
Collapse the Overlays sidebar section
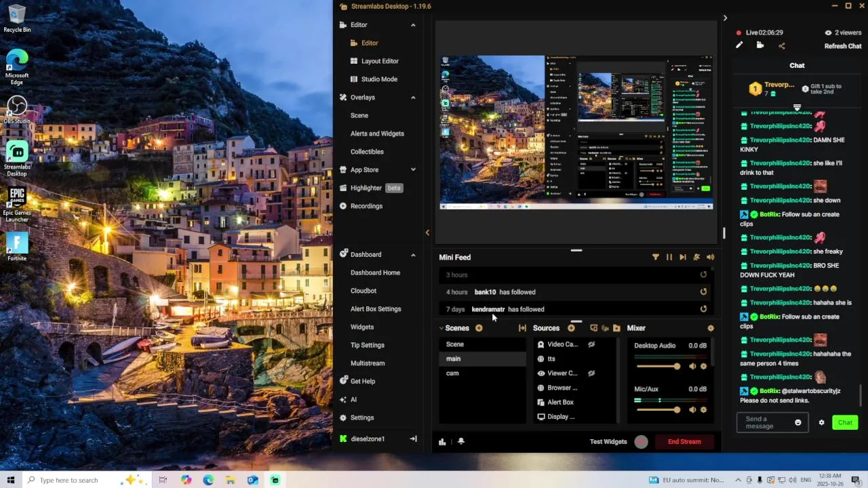pyautogui.click(x=413, y=98)
